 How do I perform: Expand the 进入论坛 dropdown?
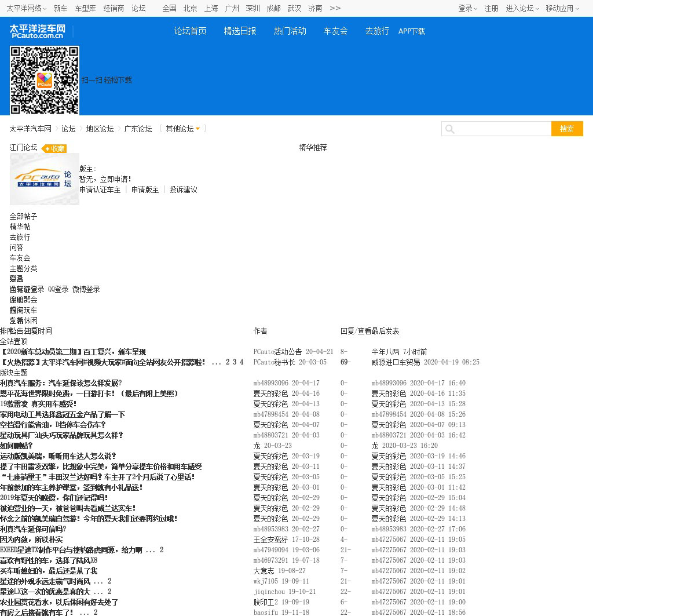pyautogui.click(x=522, y=8)
